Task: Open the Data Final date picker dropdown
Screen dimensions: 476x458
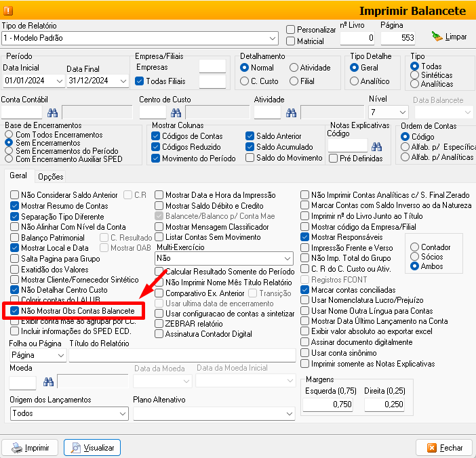Action: [x=122, y=81]
